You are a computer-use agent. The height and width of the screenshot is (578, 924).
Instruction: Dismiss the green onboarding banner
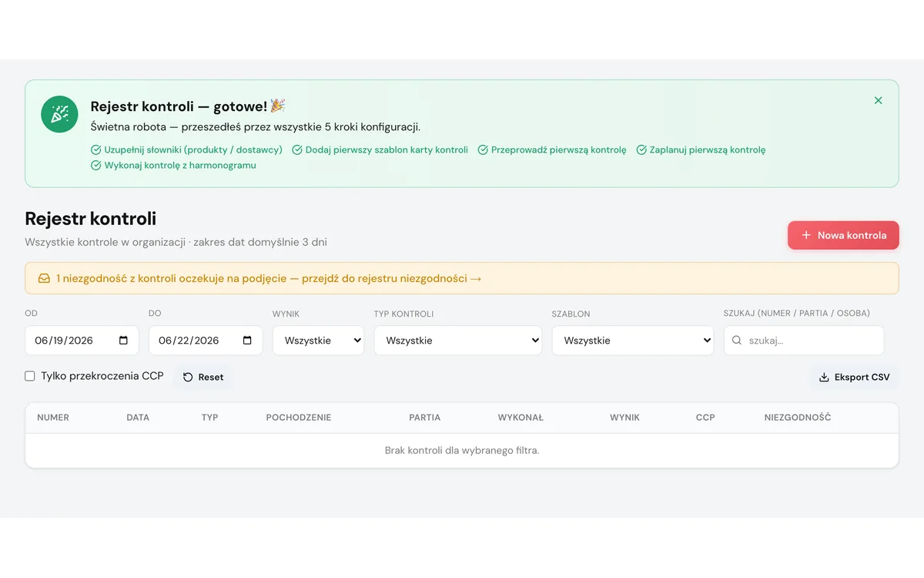[x=879, y=100]
